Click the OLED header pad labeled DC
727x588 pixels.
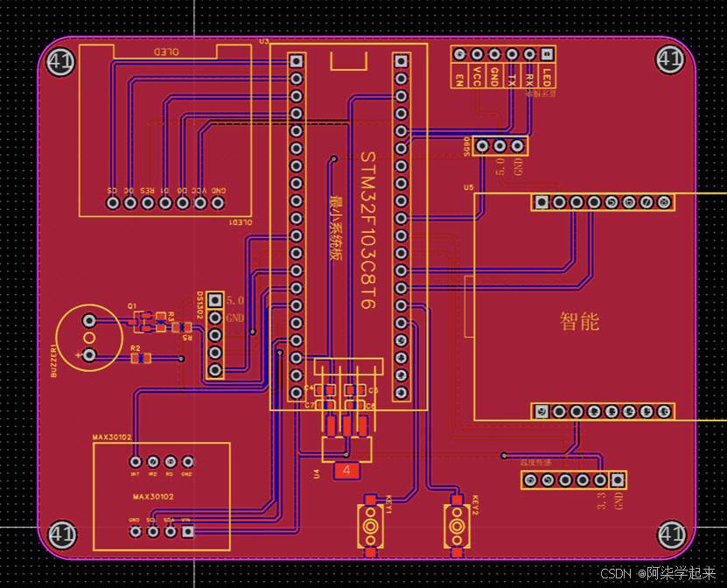pyautogui.click(x=129, y=203)
